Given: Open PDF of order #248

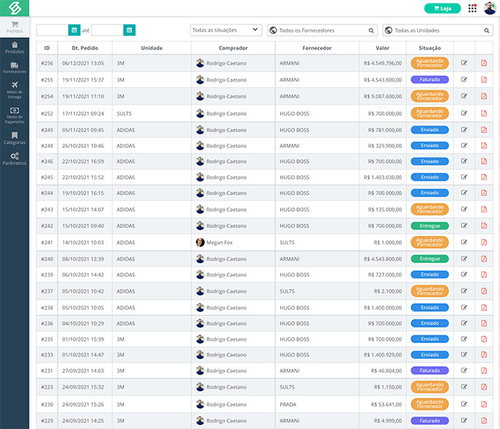Looking at the screenshot, I should pos(484,145).
